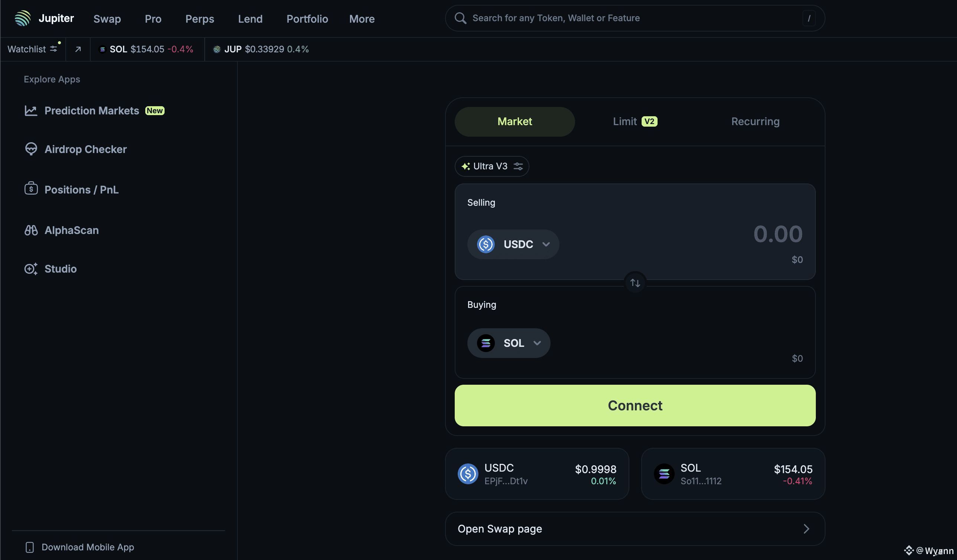
Task: Expand ticker bar arrow icon
Action: click(x=78, y=49)
